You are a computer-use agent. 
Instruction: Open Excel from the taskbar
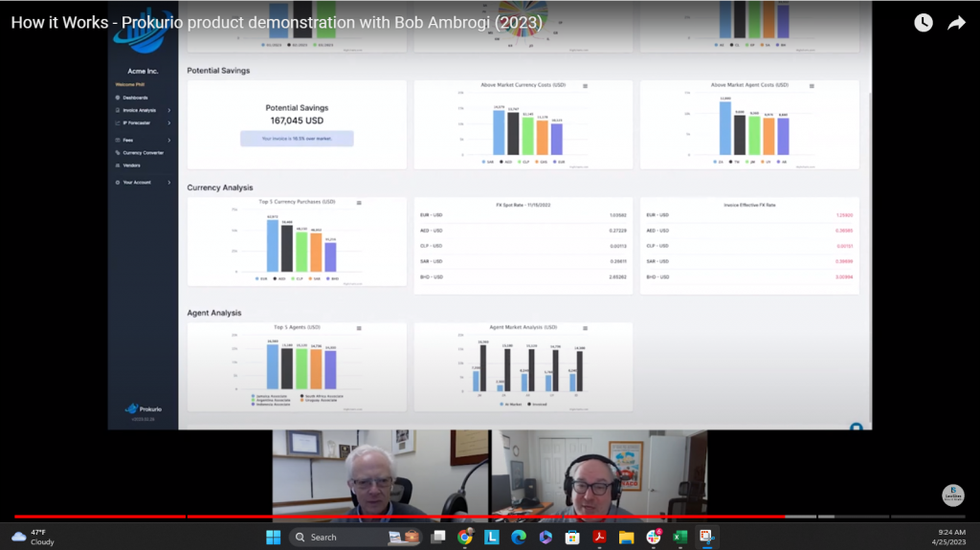[680, 537]
